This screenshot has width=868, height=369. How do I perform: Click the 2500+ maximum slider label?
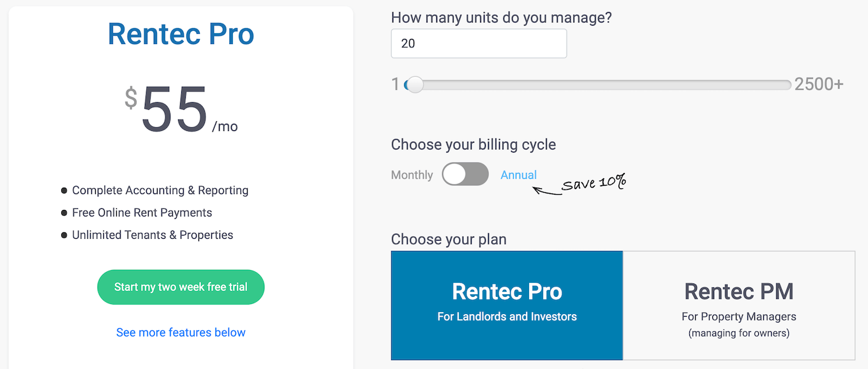(x=819, y=84)
